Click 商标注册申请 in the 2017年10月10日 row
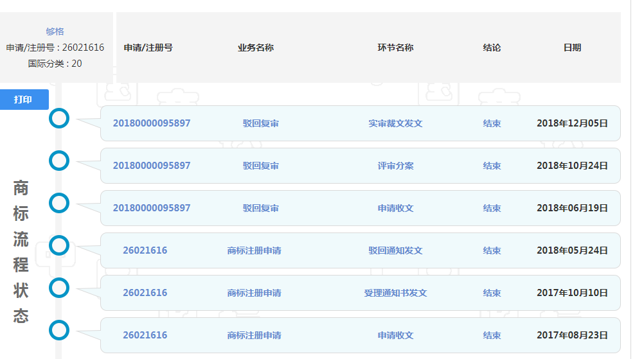Viewport: 644px width, 359px height. tap(254, 293)
